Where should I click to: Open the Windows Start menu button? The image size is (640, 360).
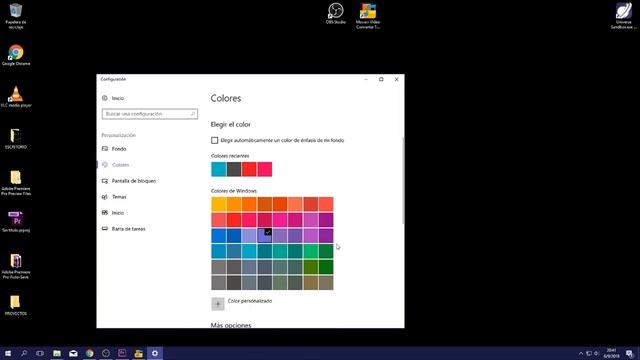[8, 353]
